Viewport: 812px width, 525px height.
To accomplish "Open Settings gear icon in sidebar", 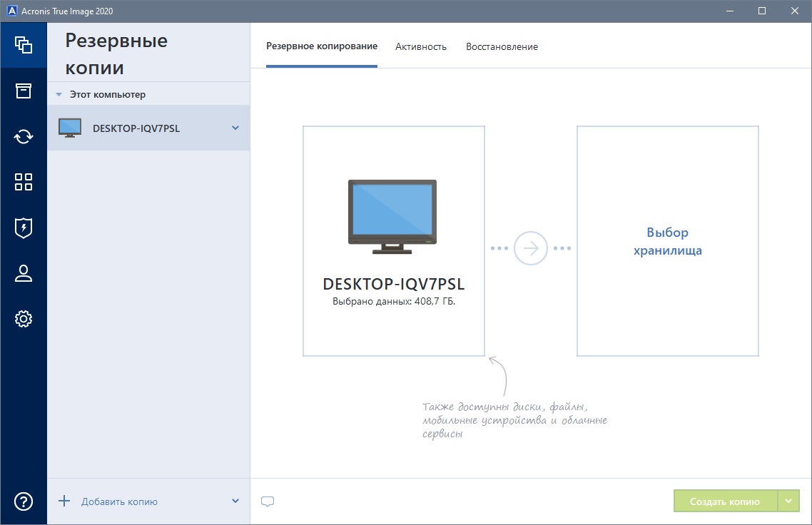I will 24,319.
